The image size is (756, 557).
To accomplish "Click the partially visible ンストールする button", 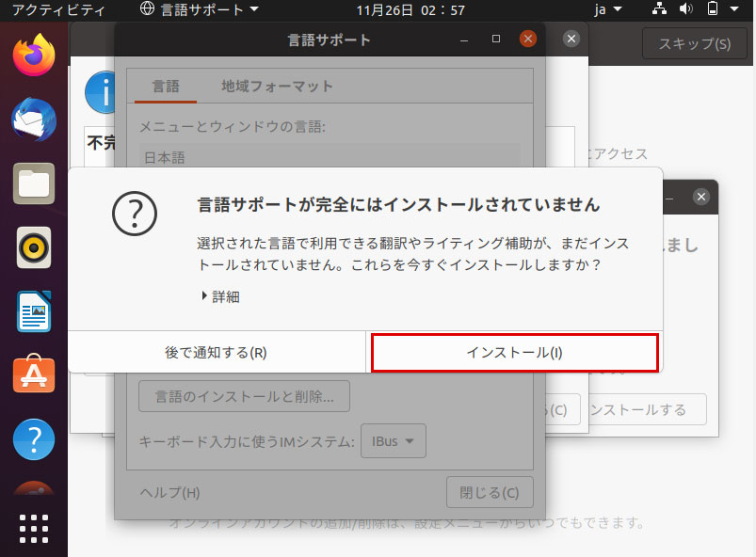I will tap(648, 409).
